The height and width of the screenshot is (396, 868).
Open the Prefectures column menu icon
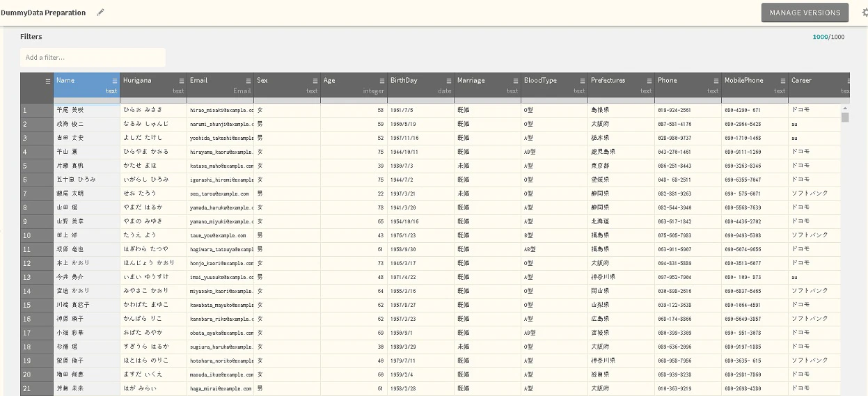pos(649,81)
